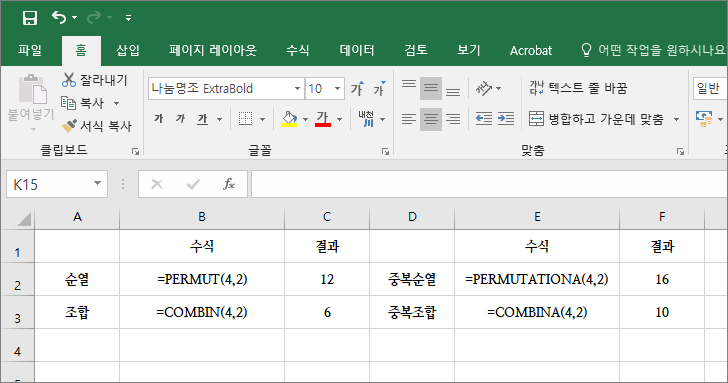Image resolution: width=728 pixels, height=383 pixels.
Task: Open the 글꼴 dialog launcher
Action: click(x=385, y=151)
